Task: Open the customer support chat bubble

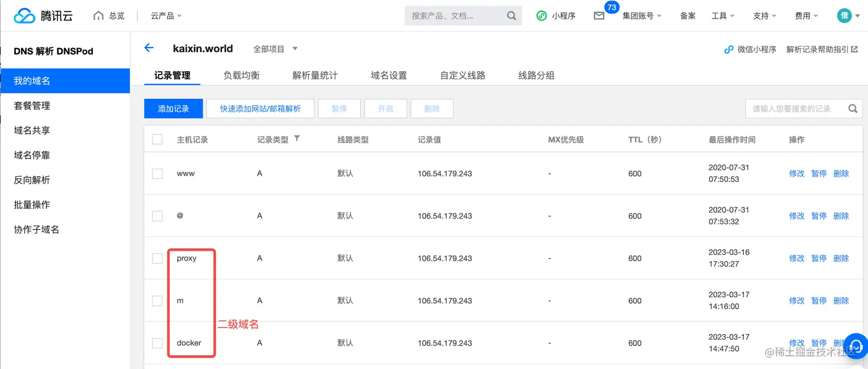Action: [x=855, y=345]
